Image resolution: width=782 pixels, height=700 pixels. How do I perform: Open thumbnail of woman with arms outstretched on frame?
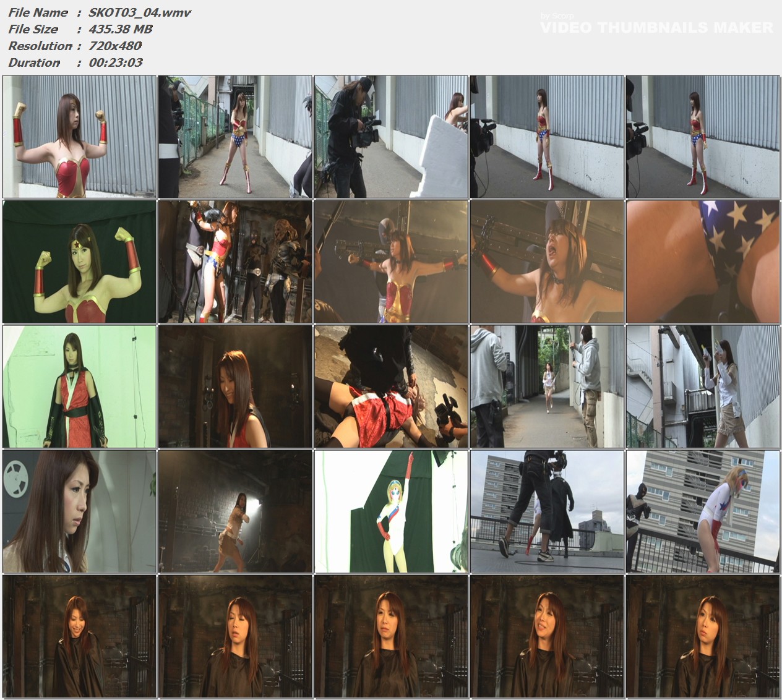coord(392,262)
